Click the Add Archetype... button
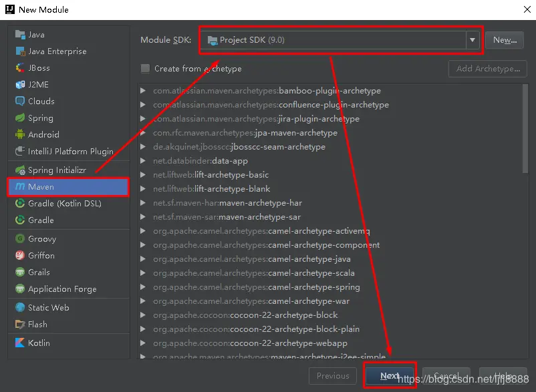This screenshot has width=536, height=392. pos(488,69)
